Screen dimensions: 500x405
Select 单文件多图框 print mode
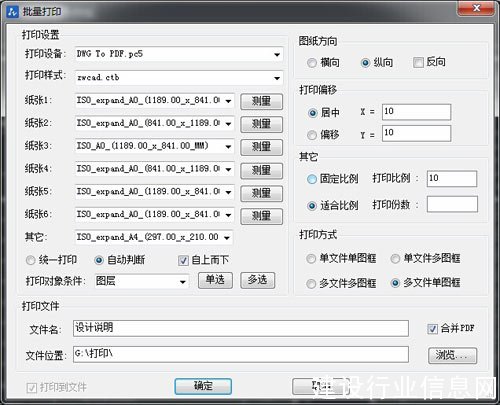pyautogui.click(x=395, y=258)
